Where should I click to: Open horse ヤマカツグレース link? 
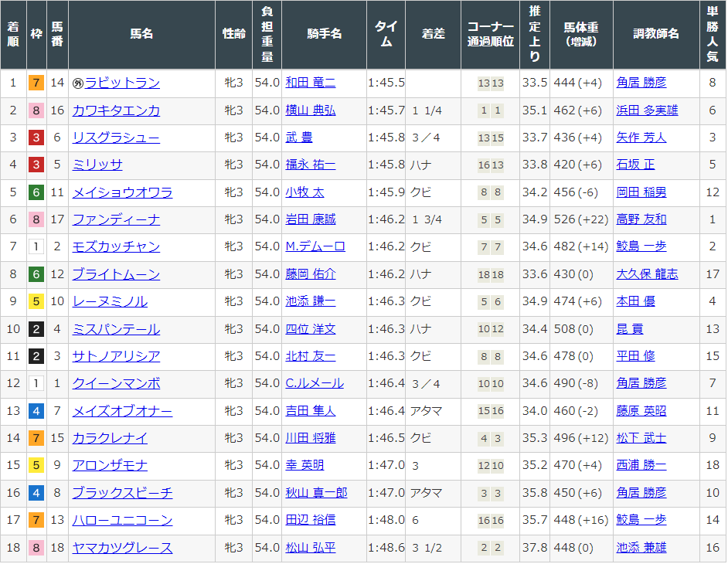[122, 548]
